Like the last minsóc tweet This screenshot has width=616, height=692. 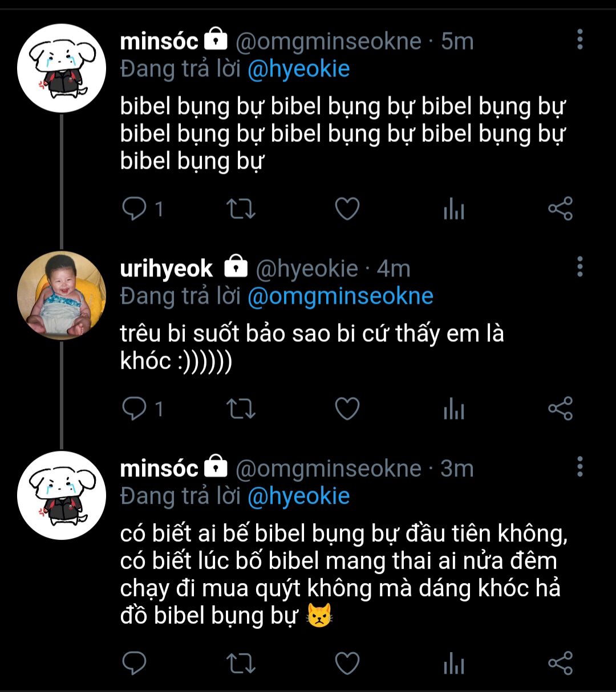click(347, 663)
